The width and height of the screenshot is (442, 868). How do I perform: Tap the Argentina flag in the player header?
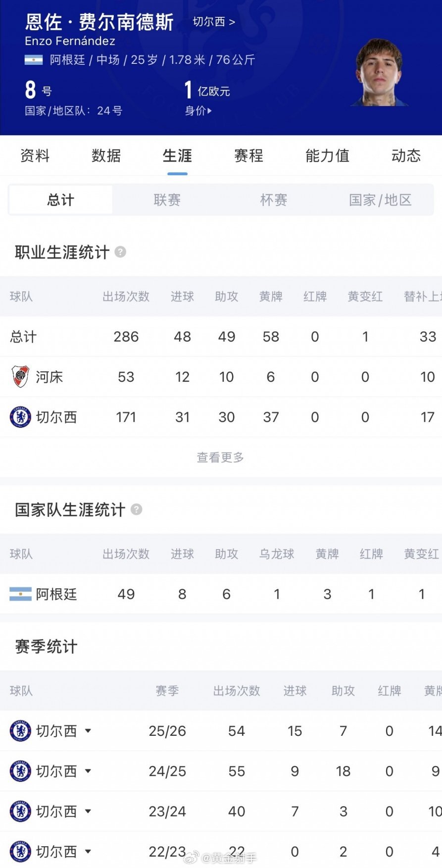click(34, 60)
